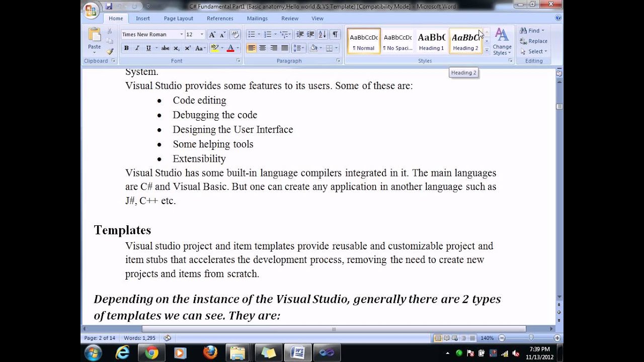644x362 pixels.
Task: Save the document from Quick Access toolbar
Action: pos(109,6)
